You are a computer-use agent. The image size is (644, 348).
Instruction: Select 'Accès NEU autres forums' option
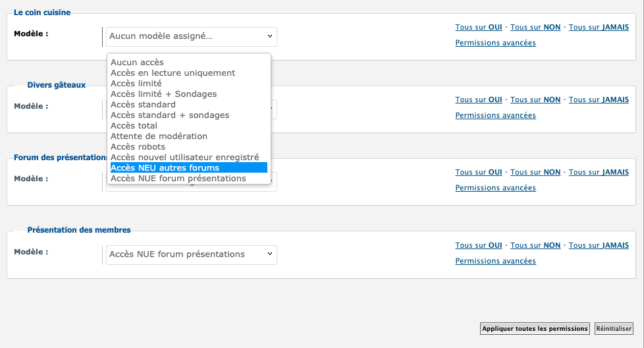165,168
